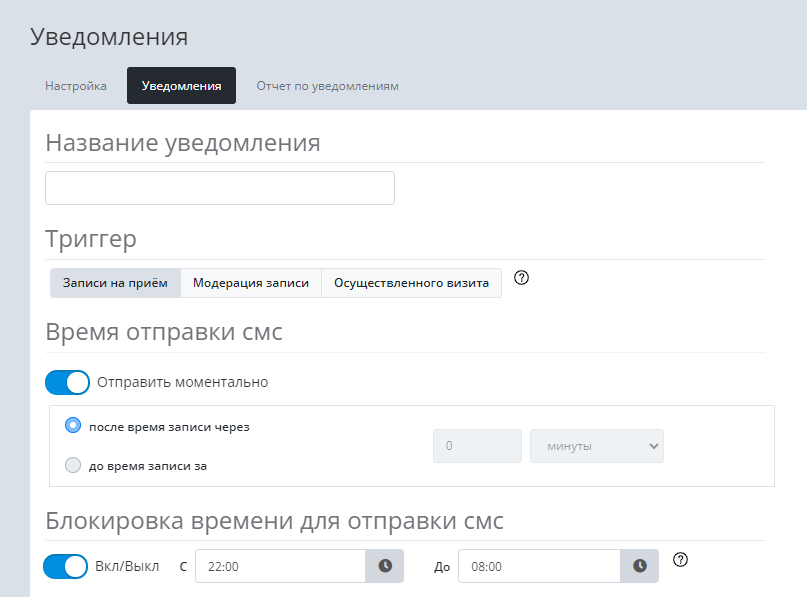The image size is (807, 597).
Task: Select 'до время записи за' radio button
Action: (72, 464)
